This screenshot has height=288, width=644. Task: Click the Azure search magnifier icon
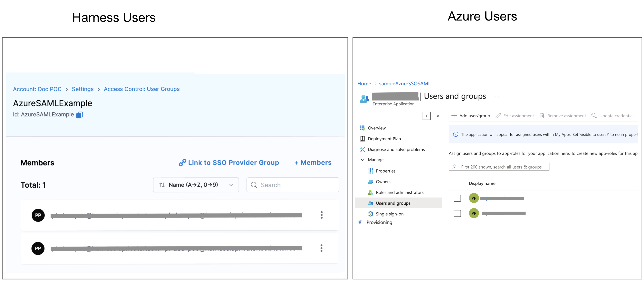click(454, 167)
